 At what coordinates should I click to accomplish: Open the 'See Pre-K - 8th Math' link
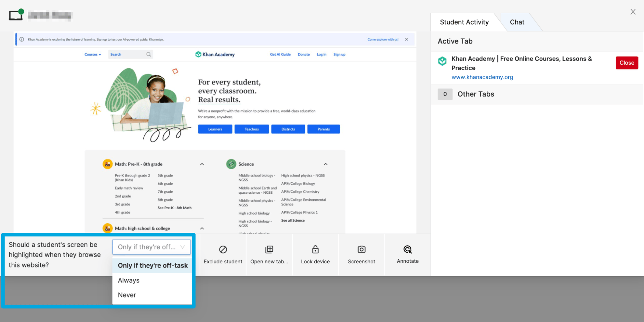coord(174,208)
